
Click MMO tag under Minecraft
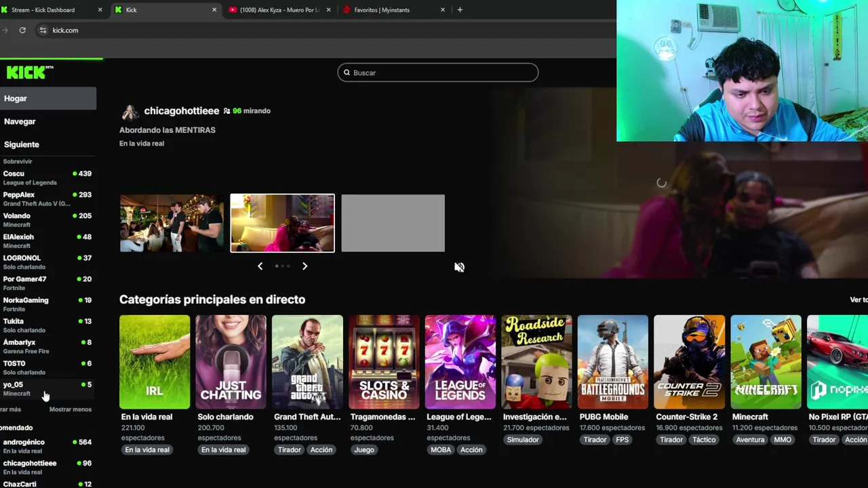783,440
